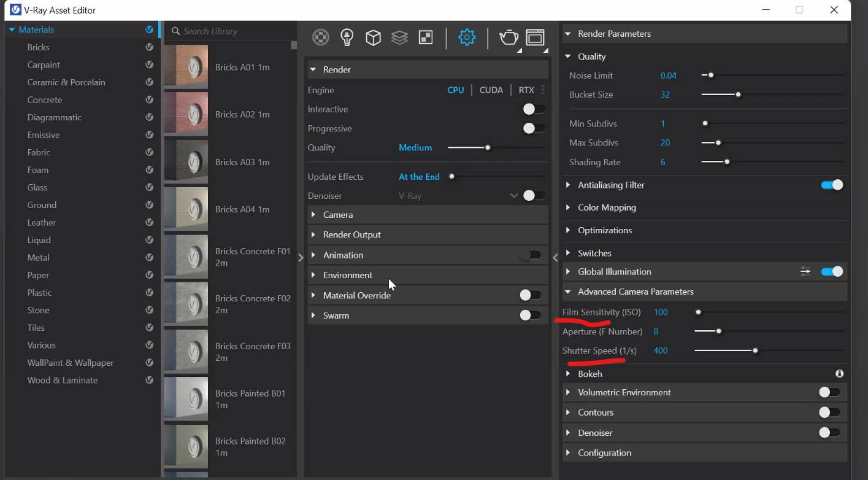Click the search magnifier icon
The width and height of the screenshot is (868, 480).
[x=175, y=31]
